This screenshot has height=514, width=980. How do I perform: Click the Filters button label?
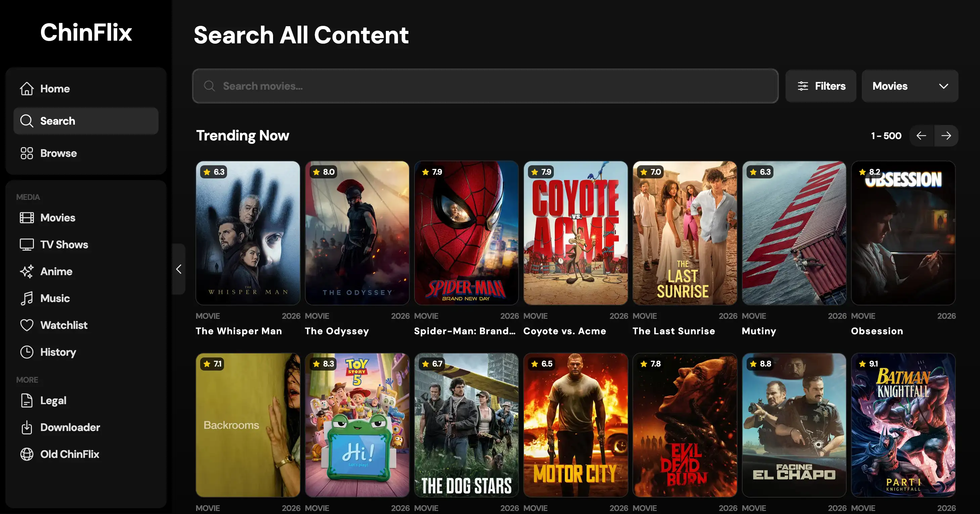click(830, 86)
